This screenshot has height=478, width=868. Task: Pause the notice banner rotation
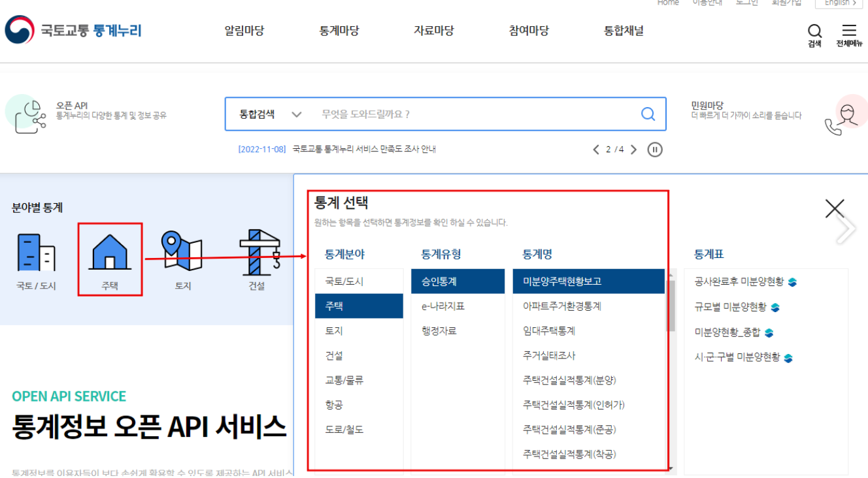tap(655, 149)
